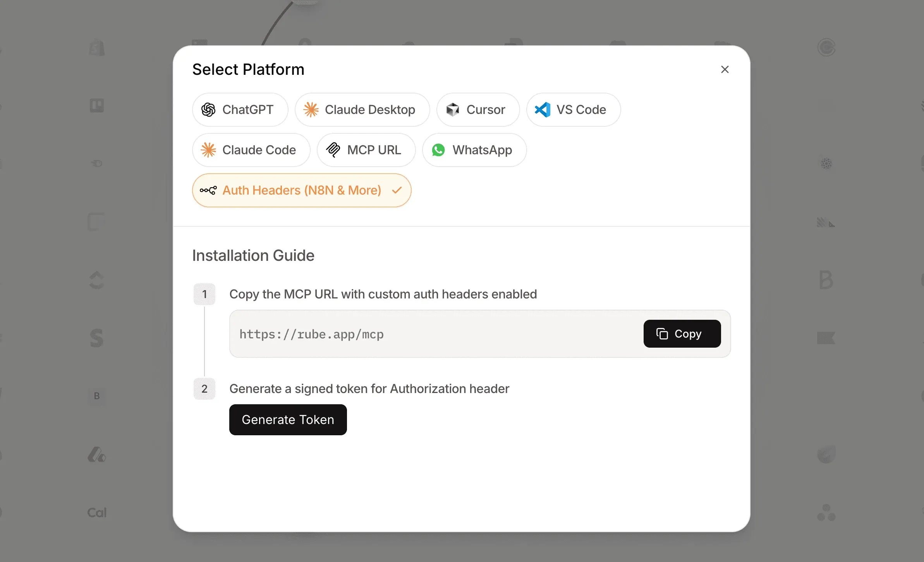Viewport: 924px width, 562px height.
Task: Click the Cursor cube icon
Action: coord(452,110)
